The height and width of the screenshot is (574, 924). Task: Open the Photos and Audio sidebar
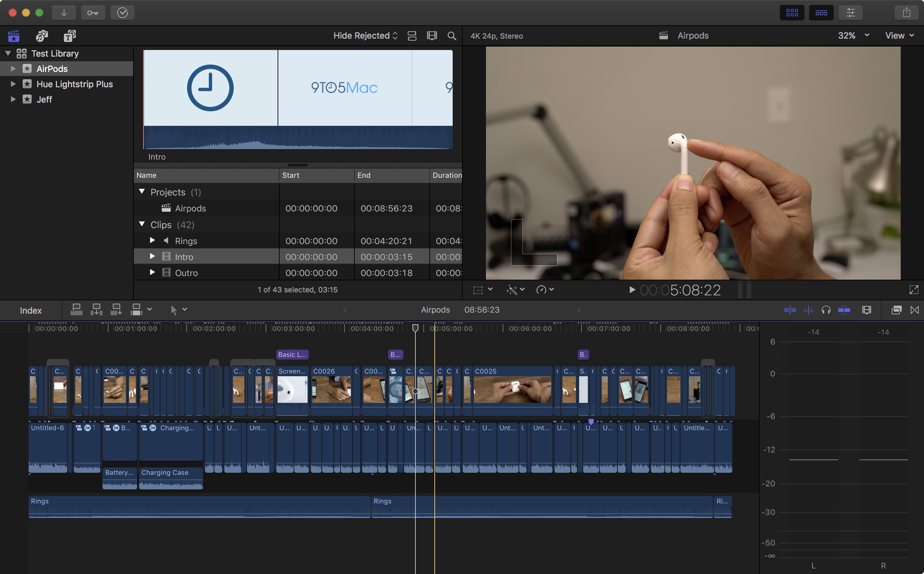pos(42,36)
